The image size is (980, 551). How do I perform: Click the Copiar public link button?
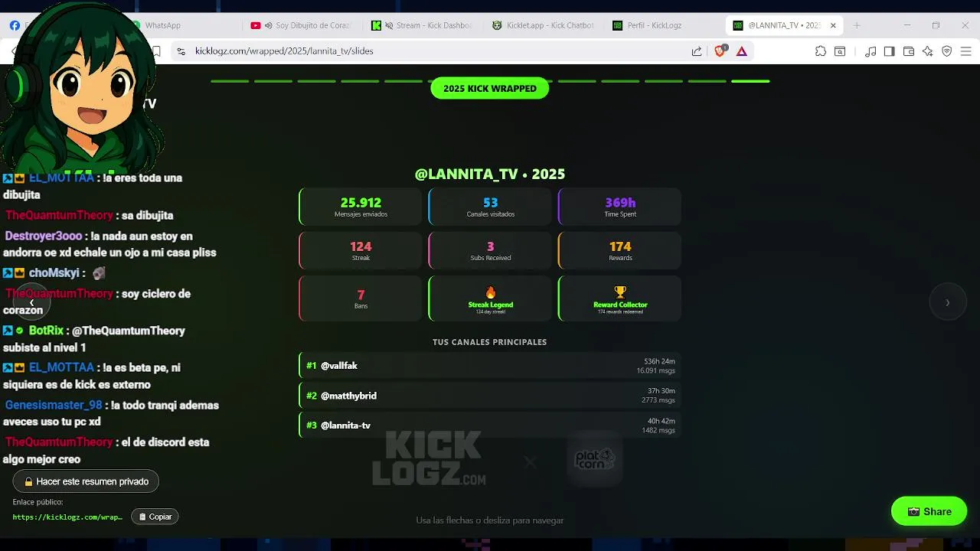(155, 517)
